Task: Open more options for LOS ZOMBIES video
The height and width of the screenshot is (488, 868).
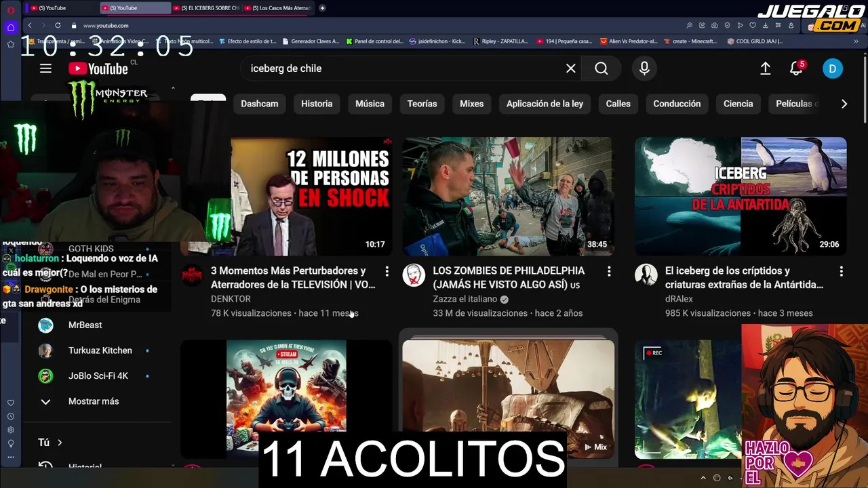Action: [x=609, y=271]
